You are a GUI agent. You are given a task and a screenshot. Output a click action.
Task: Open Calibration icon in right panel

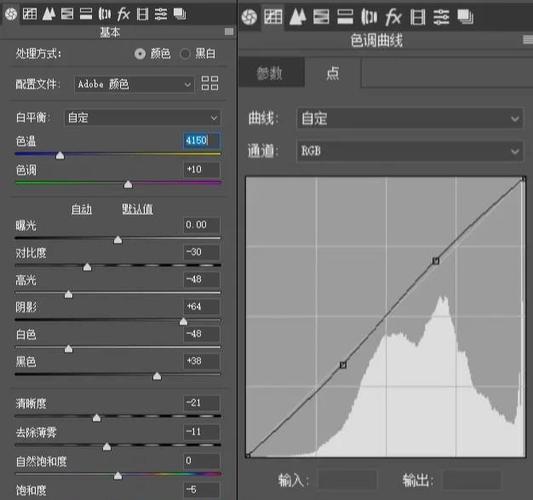(417, 17)
